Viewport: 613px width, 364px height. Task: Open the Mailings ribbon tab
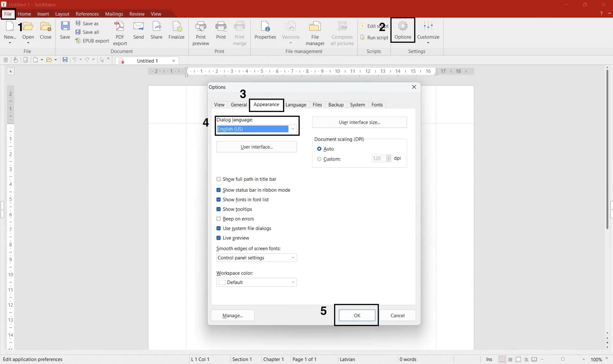pyautogui.click(x=114, y=14)
